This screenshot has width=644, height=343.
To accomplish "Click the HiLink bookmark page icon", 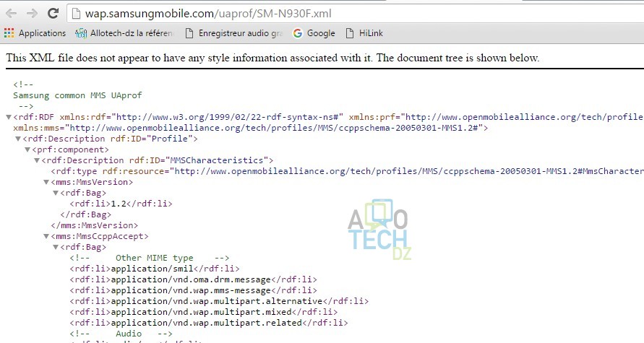I will click(350, 33).
